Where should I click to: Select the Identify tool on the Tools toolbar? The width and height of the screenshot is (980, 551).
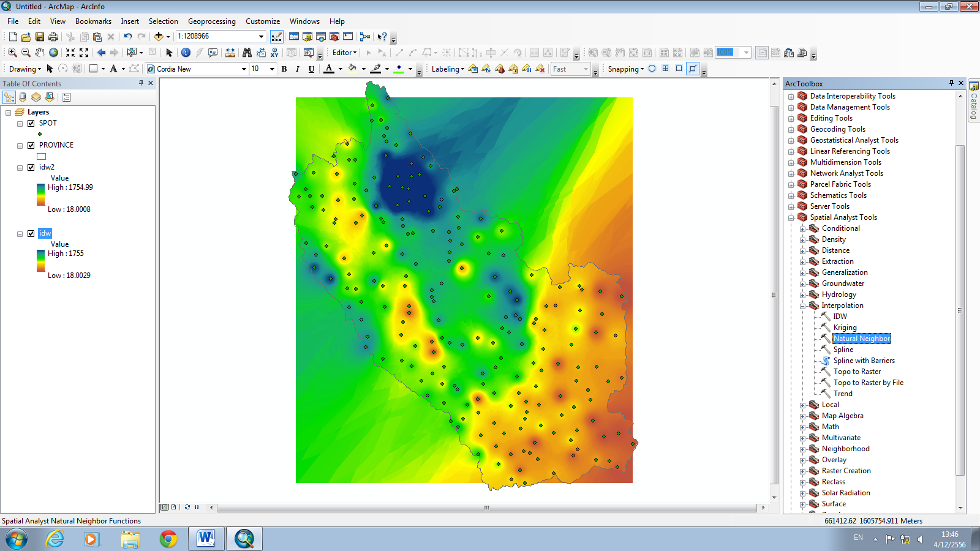click(x=187, y=53)
